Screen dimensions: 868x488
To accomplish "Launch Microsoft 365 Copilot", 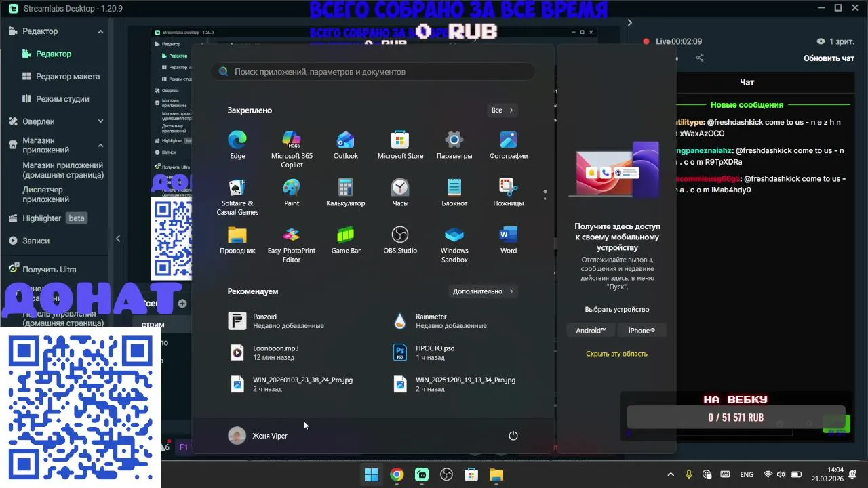I will [292, 150].
